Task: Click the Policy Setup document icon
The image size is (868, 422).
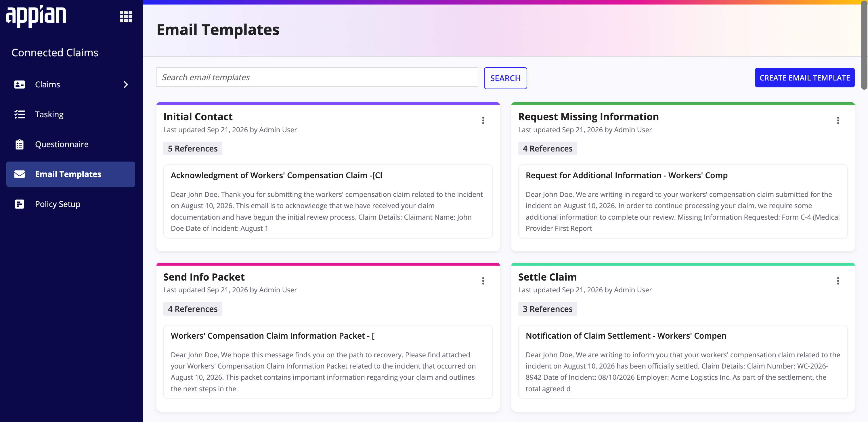Action: [x=20, y=204]
